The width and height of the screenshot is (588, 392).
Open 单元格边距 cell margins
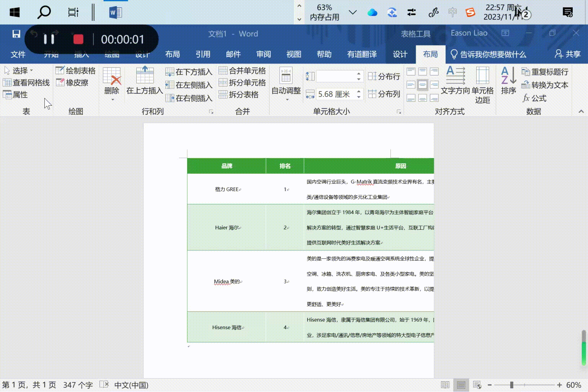[482, 85]
